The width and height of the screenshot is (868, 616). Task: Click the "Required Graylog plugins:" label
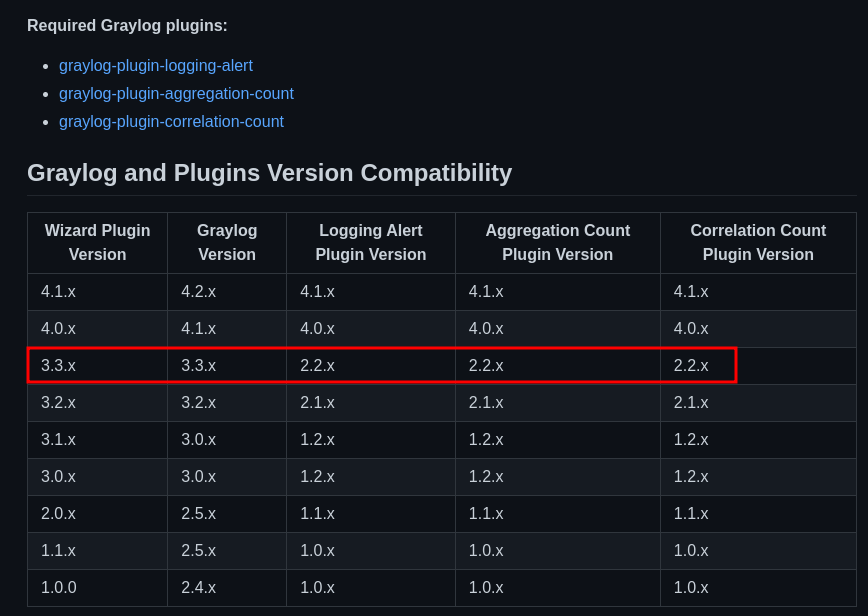[x=127, y=26]
